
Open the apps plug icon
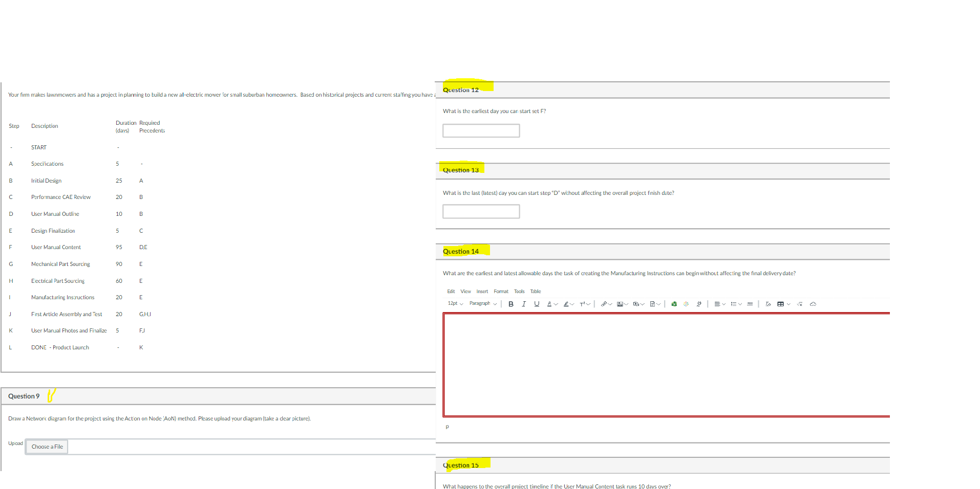[699, 304]
